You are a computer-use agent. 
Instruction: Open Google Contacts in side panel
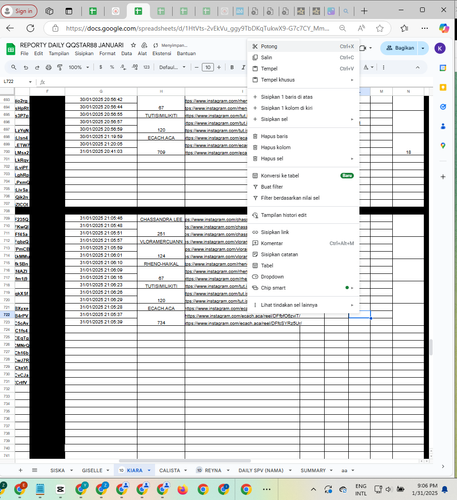pos(443,126)
